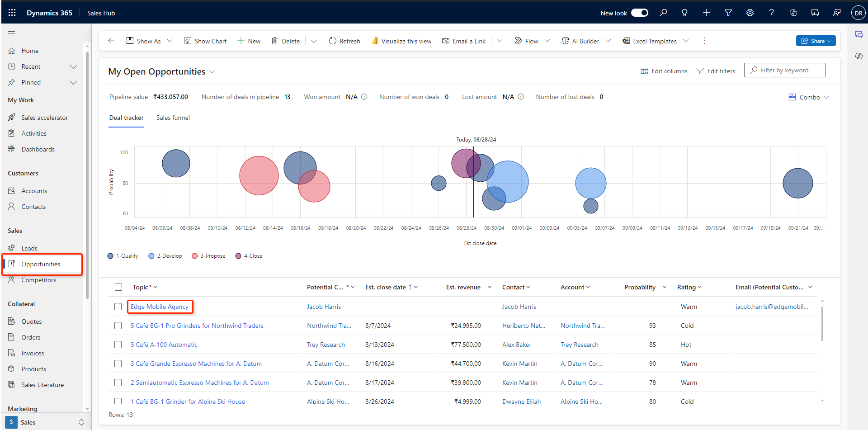
Task: Open jacob.harris@edgemobil... email link
Action: coord(772,307)
